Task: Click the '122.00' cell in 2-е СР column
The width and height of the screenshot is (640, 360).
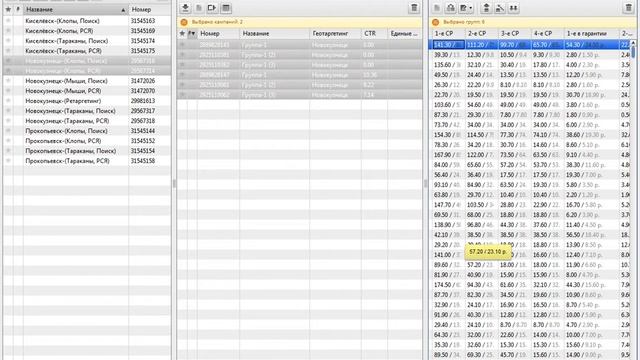Action: [482, 155]
